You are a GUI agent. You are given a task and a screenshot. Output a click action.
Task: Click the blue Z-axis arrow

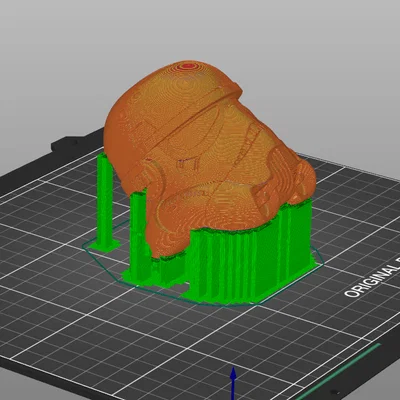(234, 383)
